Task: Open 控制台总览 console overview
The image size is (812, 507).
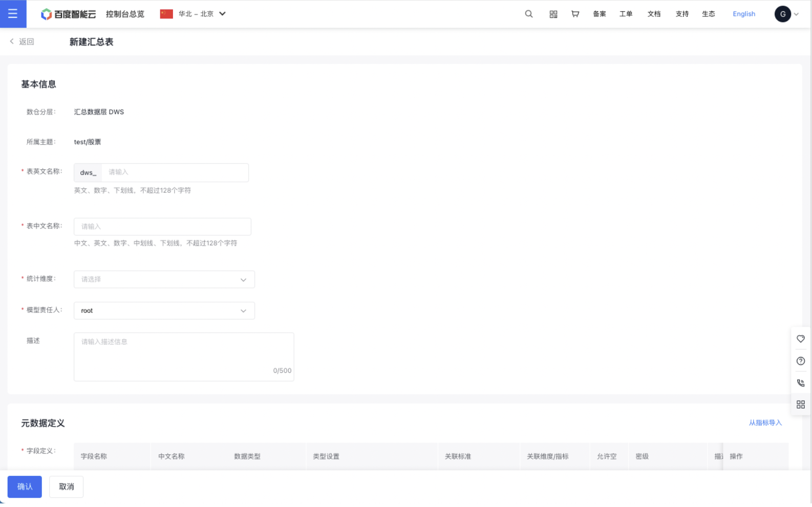Action: click(x=125, y=14)
